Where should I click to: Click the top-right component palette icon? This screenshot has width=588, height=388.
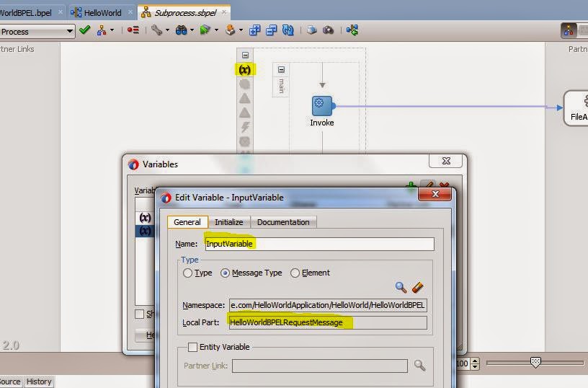point(569,30)
